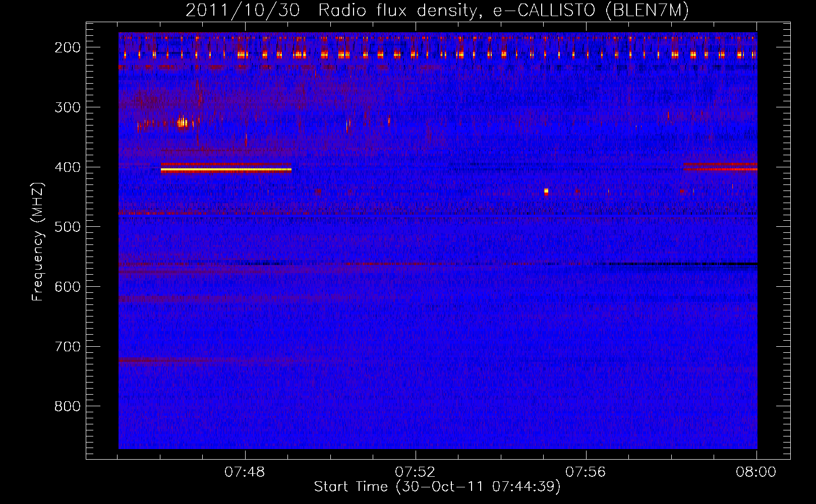Click the 500 frequency tick label
The width and height of the screenshot is (816, 504).
tap(68, 227)
